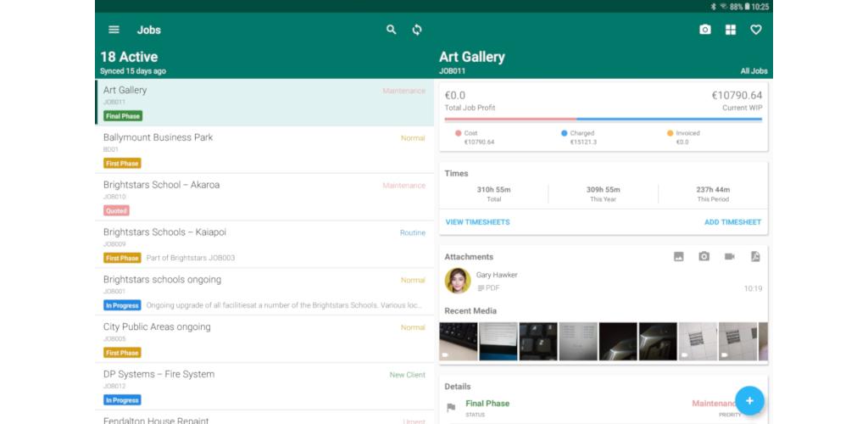Click In Progress badge on DP Systems
Screen dimensions: 868x424
tap(122, 400)
